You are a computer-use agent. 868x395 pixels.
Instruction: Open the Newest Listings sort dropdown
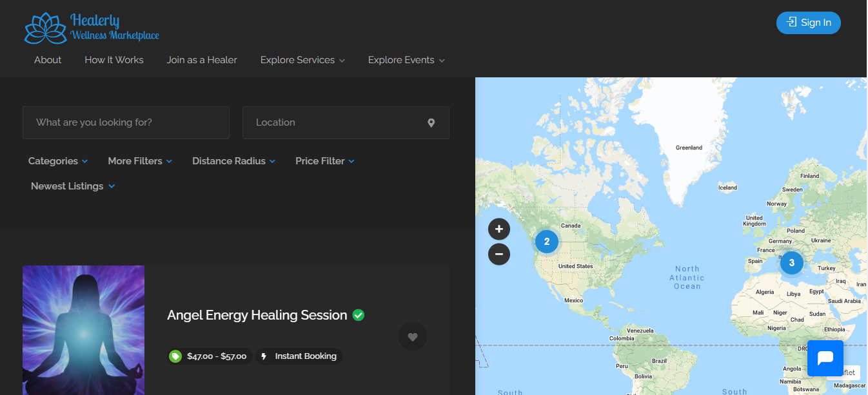click(x=72, y=186)
